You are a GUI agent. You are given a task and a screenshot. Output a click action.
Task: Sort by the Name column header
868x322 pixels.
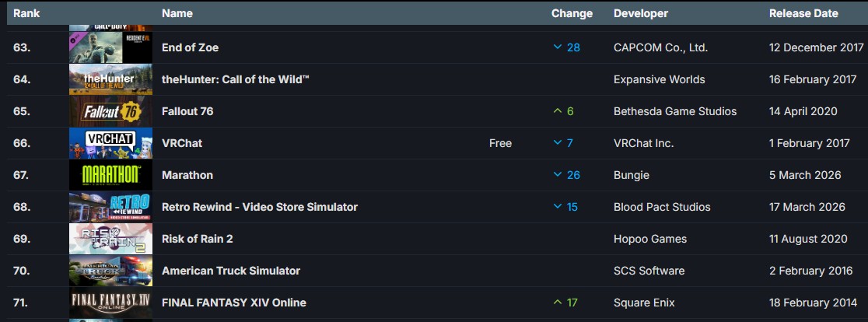(177, 13)
